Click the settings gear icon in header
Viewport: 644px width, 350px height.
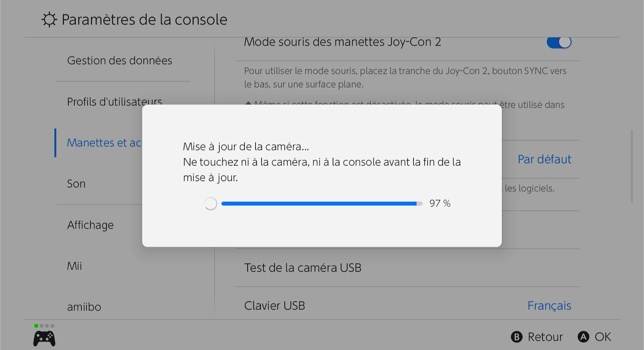[49, 20]
